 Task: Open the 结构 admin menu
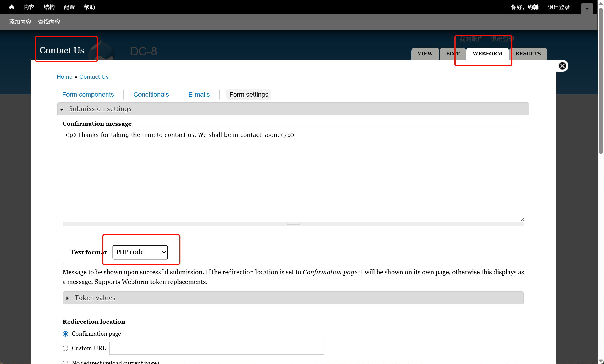[x=49, y=7]
